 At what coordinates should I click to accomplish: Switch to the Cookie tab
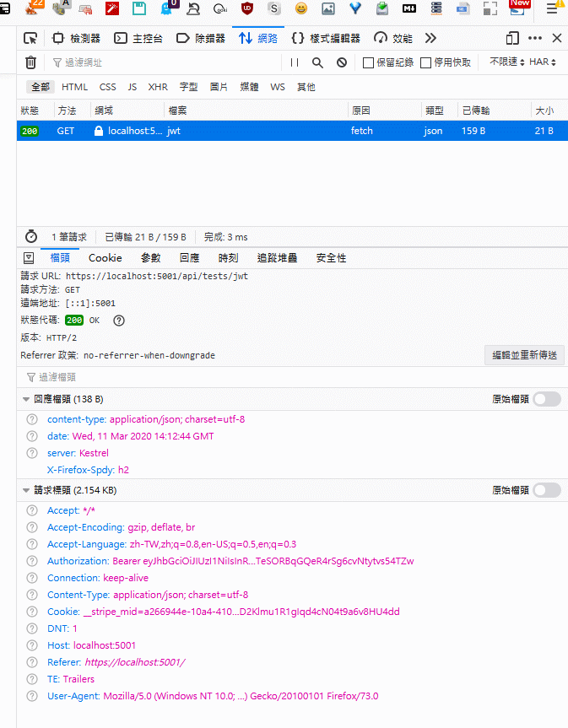click(x=105, y=258)
